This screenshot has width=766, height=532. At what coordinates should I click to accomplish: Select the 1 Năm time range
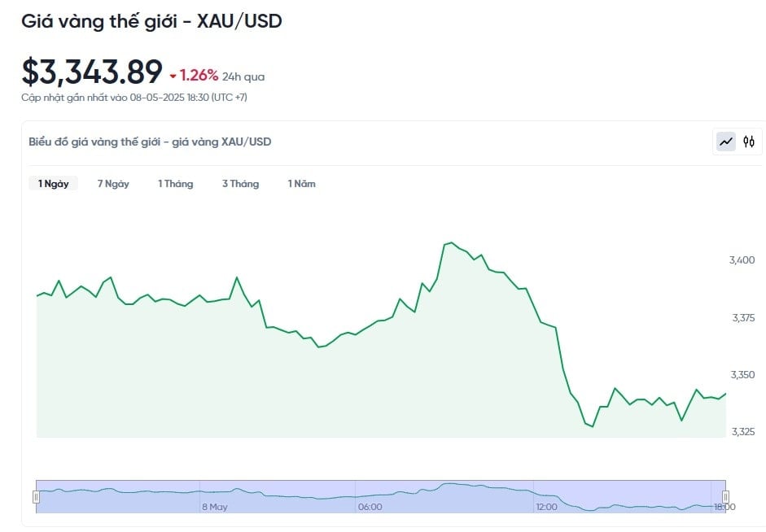click(x=301, y=184)
